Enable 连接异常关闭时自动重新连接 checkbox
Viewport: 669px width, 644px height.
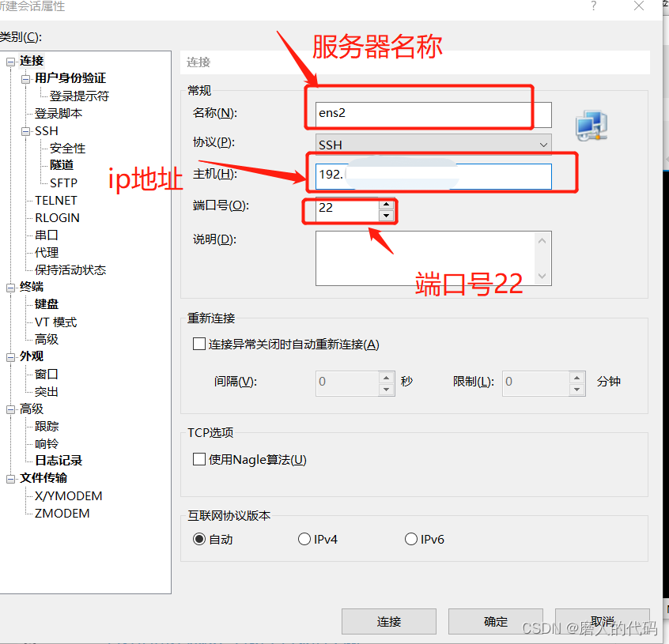point(198,344)
